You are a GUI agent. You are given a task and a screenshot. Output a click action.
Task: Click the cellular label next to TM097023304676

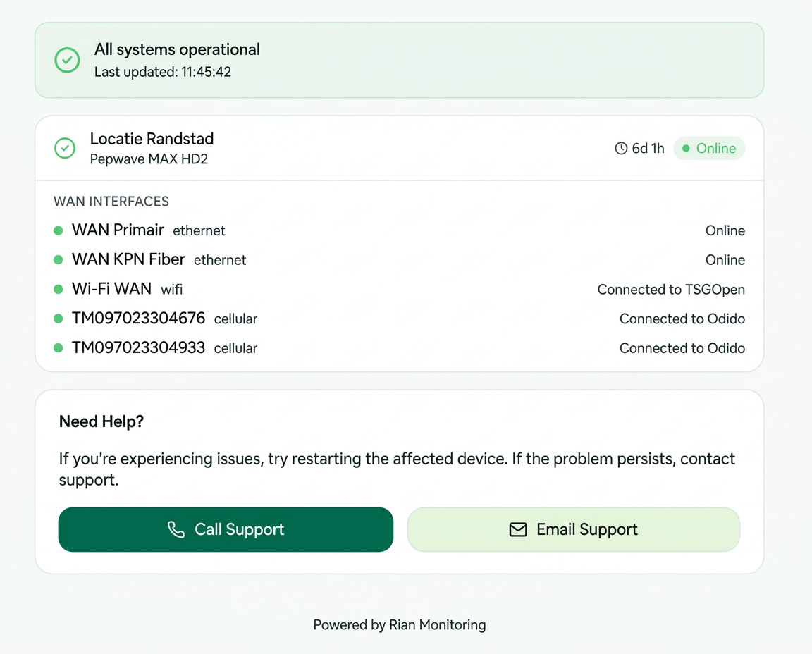point(235,319)
